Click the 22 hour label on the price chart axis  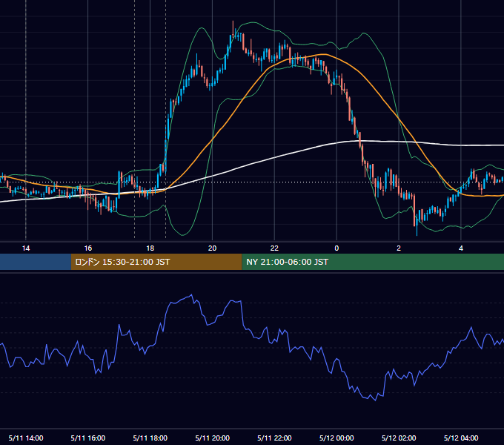point(274,248)
